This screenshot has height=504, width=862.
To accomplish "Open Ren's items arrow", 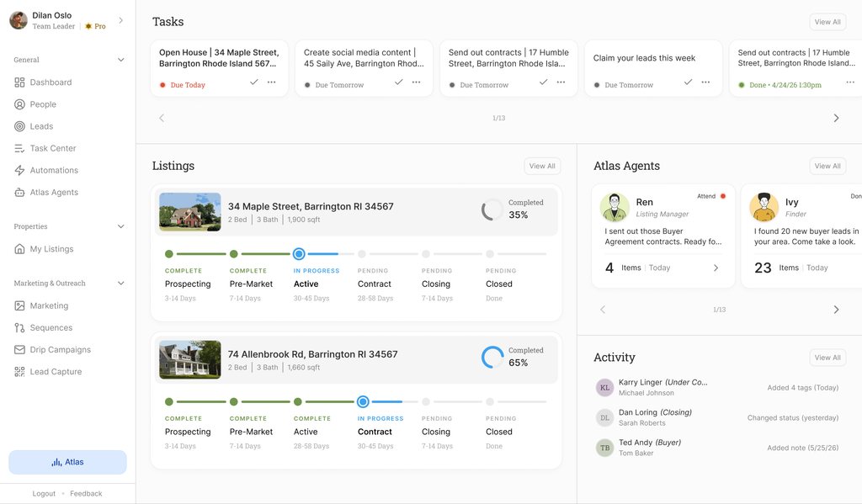I will [x=716, y=268].
